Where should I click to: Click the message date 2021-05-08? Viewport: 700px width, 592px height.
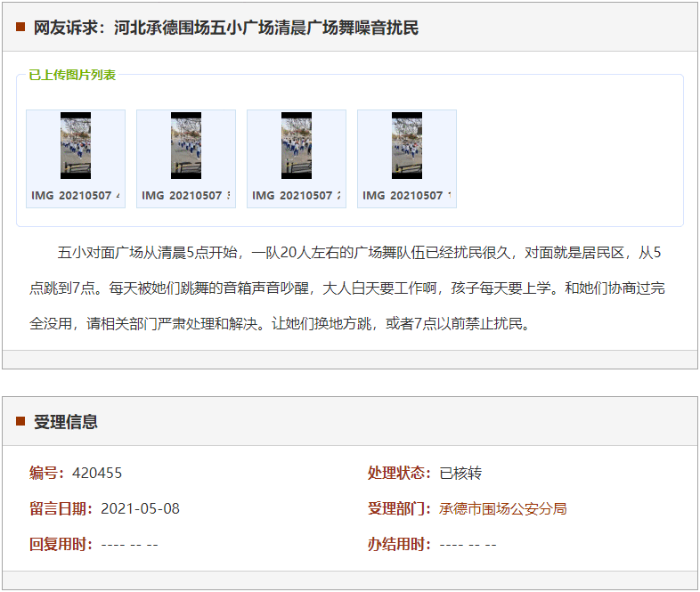pyautogui.click(x=140, y=509)
